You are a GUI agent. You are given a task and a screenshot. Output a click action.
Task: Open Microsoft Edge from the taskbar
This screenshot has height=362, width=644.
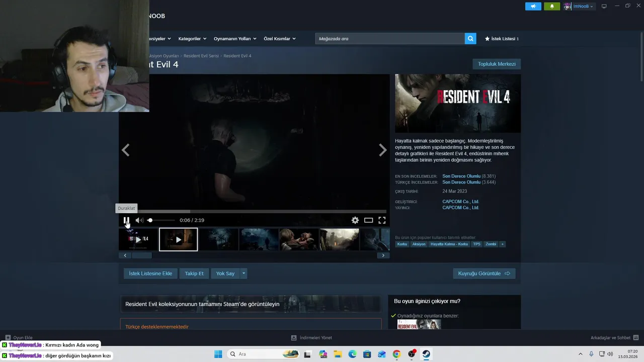[x=352, y=354]
